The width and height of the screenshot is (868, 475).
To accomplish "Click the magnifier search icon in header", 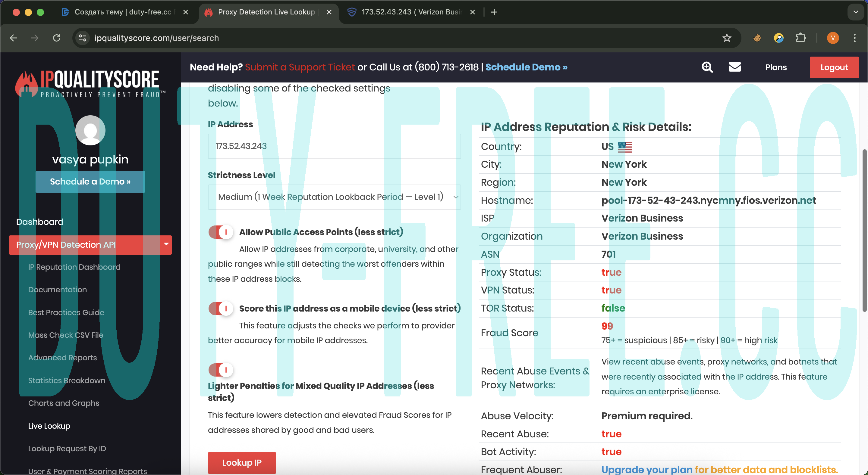I will tap(707, 67).
